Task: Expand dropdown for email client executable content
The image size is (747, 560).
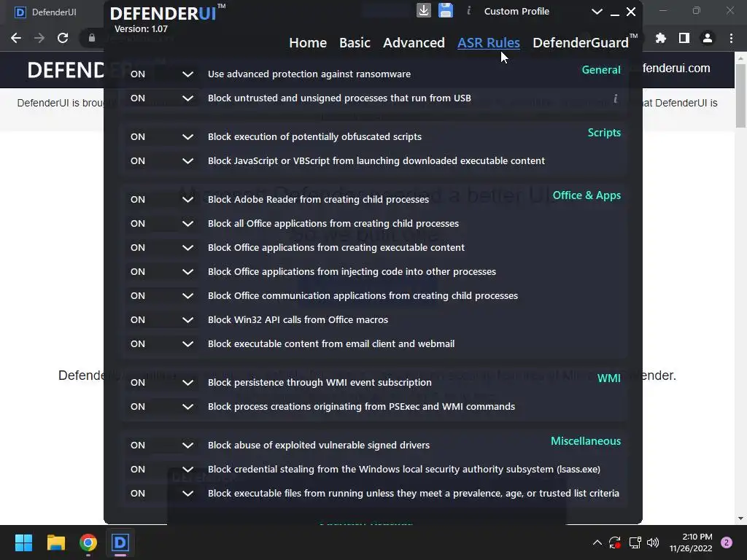Action: tap(187, 344)
